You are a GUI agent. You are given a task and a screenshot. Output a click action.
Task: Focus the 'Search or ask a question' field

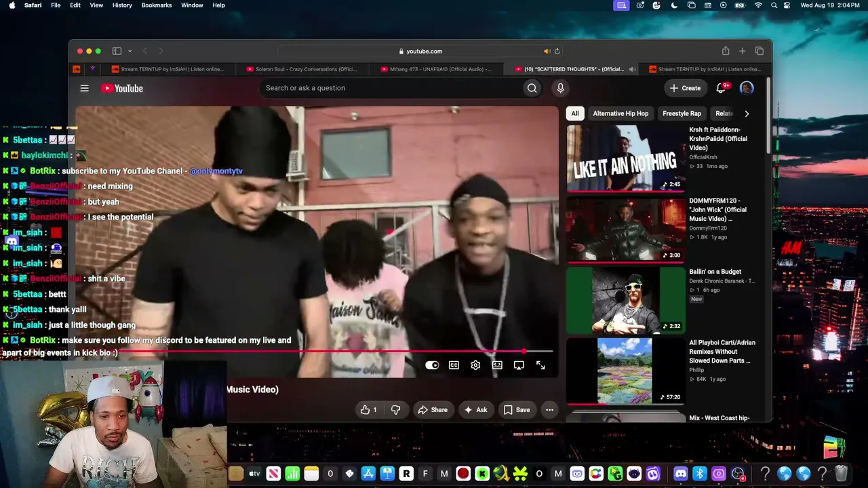(x=392, y=88)
